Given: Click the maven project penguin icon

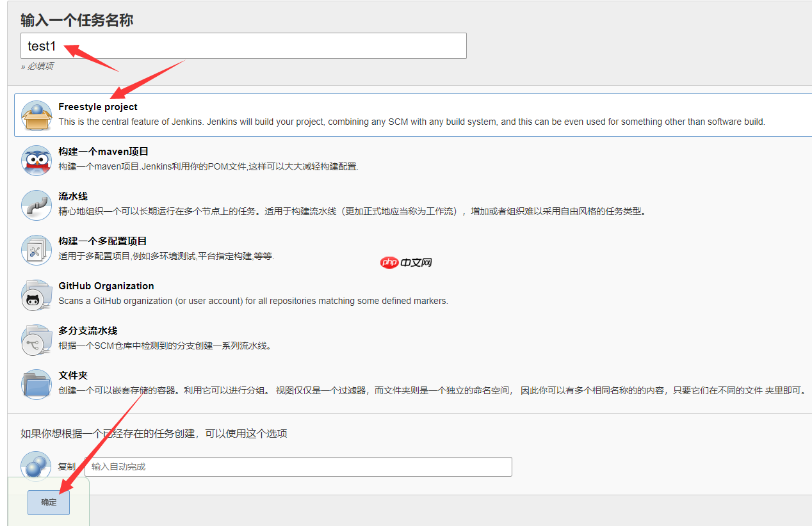Looking at the screenshot, I should tap(37, 160).
